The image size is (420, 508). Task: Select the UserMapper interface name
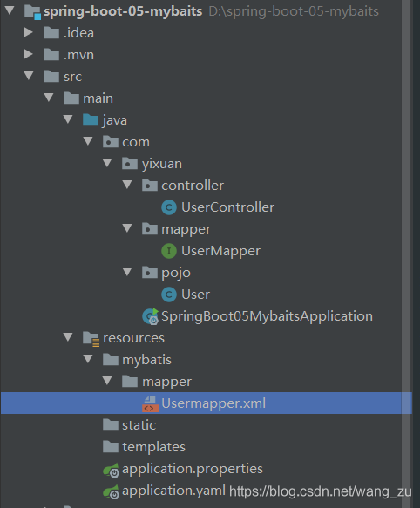click(220, 251)
